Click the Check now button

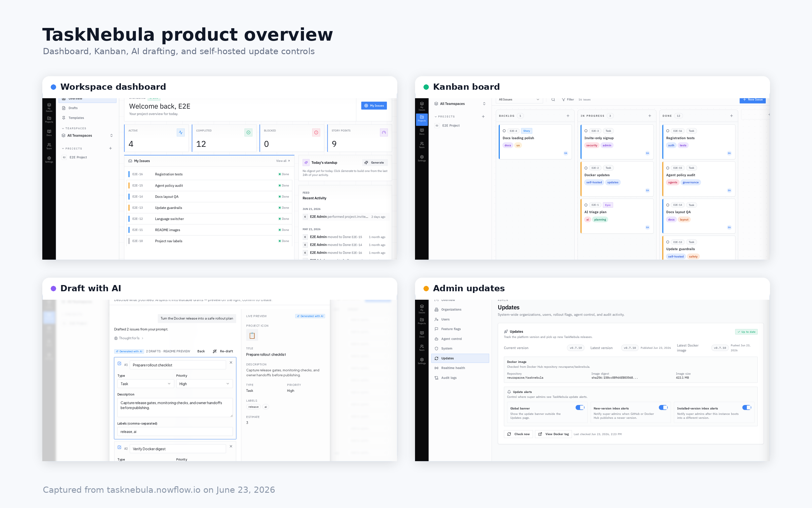click(518, 434)
